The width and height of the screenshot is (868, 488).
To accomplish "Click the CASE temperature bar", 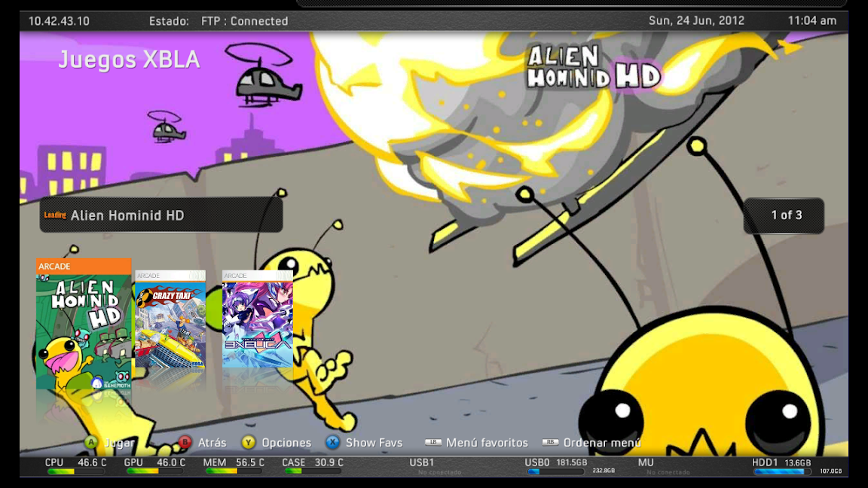I will (x=314, y=471).
